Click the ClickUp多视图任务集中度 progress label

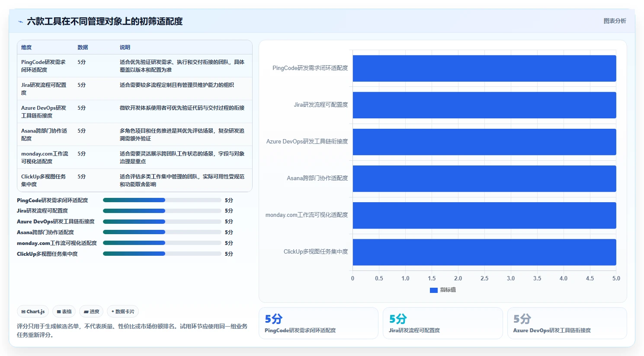(47, 254)
